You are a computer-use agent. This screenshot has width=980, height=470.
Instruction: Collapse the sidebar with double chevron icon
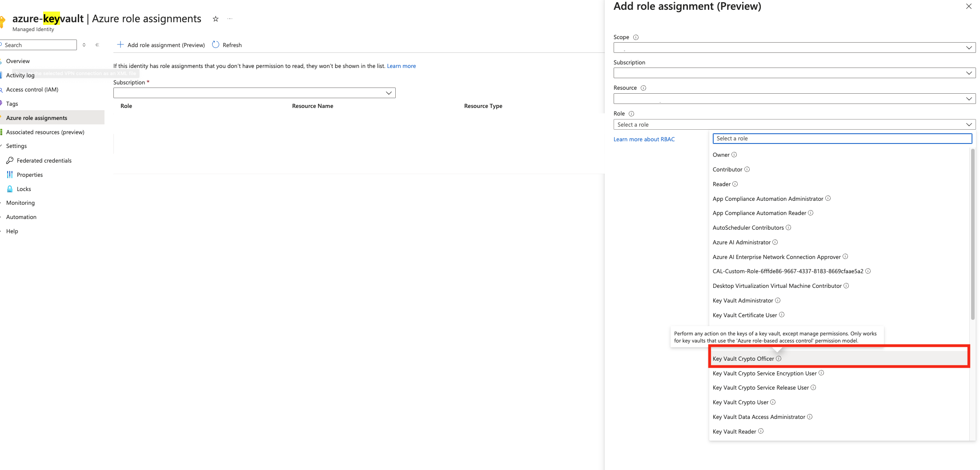[x=97, y=45]
